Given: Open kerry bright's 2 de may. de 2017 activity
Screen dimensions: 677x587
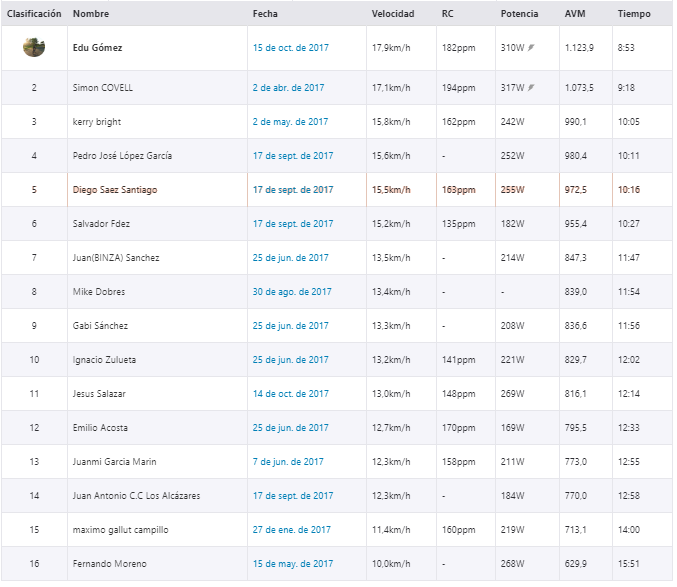Looking at the screenshot, I should coord(290,122).
